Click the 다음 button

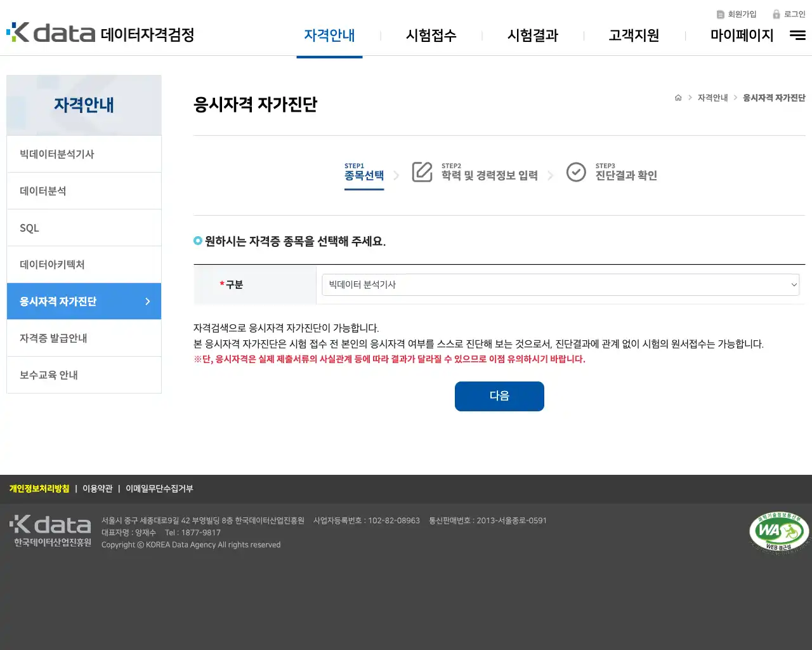(x=499, y=396)
